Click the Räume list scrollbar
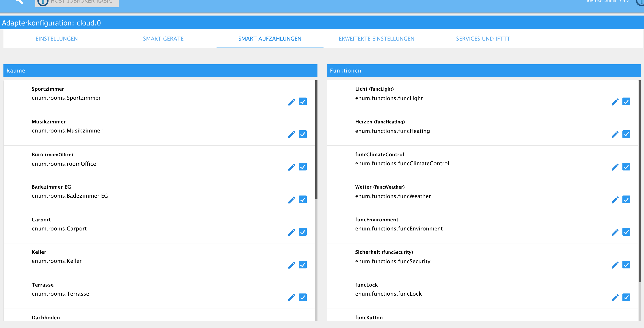Screen dimensions: 644x328 (316, 140)
